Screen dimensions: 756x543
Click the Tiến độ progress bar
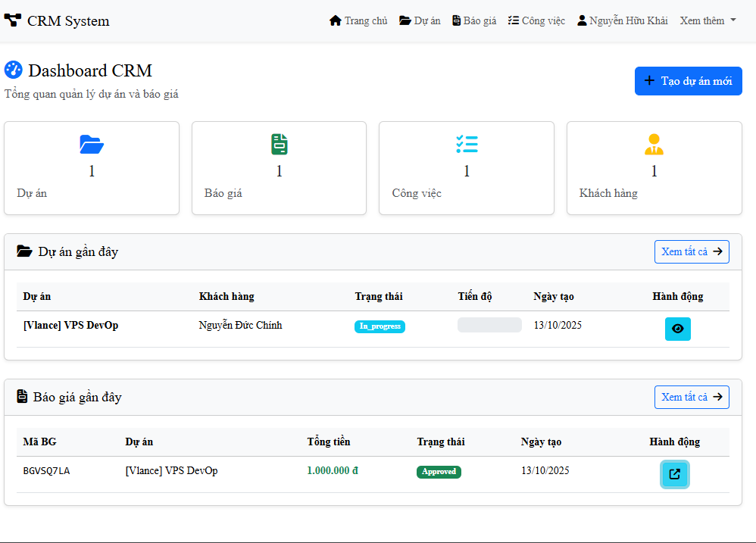[x=488, y=324]
